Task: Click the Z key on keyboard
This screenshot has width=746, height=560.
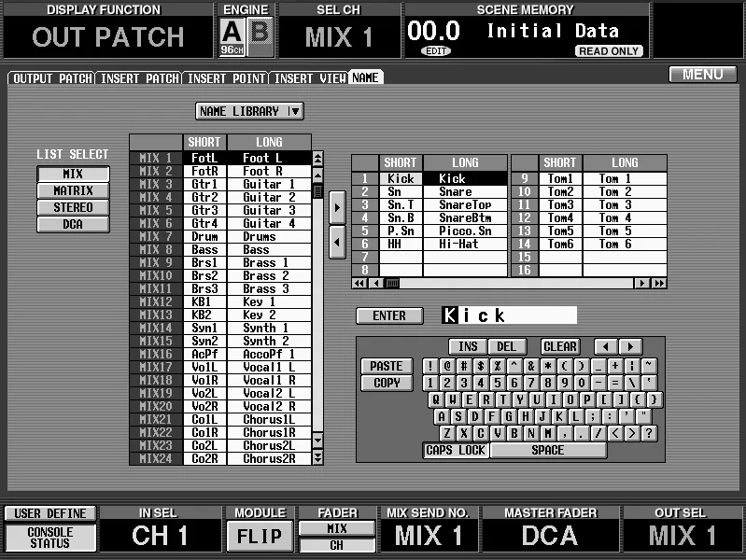Action: [x=447, y=433]
